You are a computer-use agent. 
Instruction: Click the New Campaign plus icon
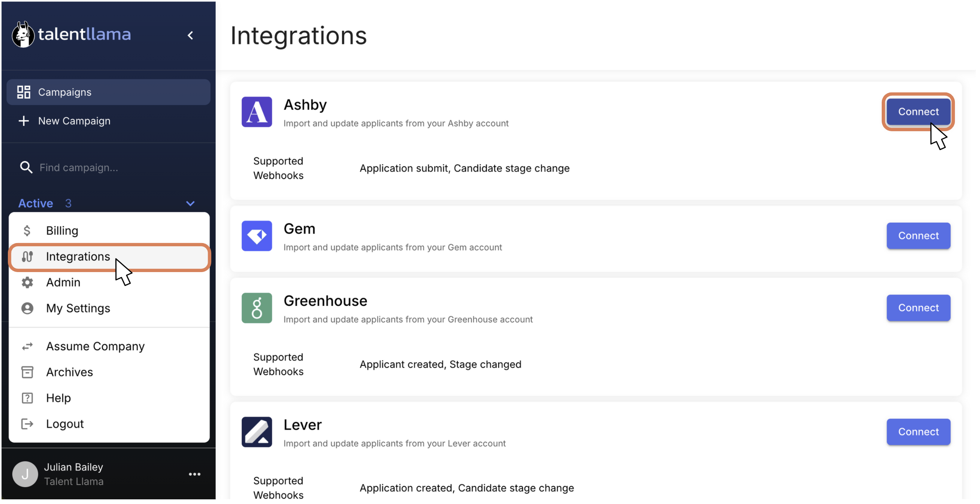[24, 121]
